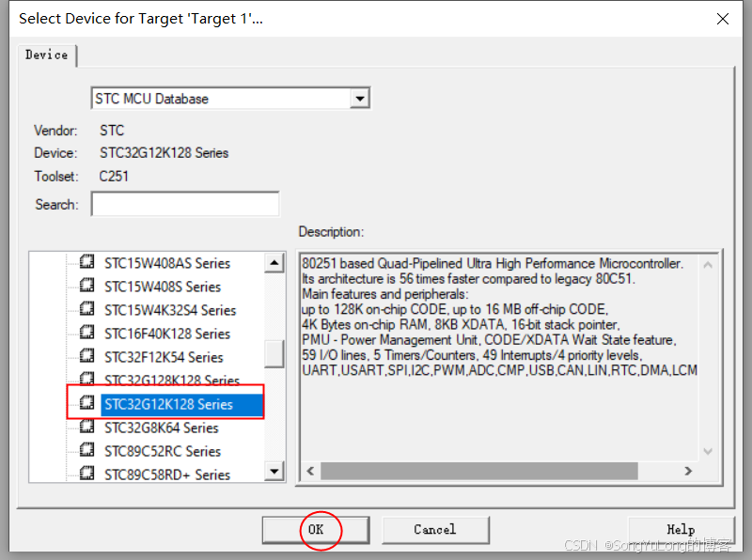Click the chip icon beside STC32G8K64 Series
Screen dimensions: 752x560
click(x=86, y=427)
